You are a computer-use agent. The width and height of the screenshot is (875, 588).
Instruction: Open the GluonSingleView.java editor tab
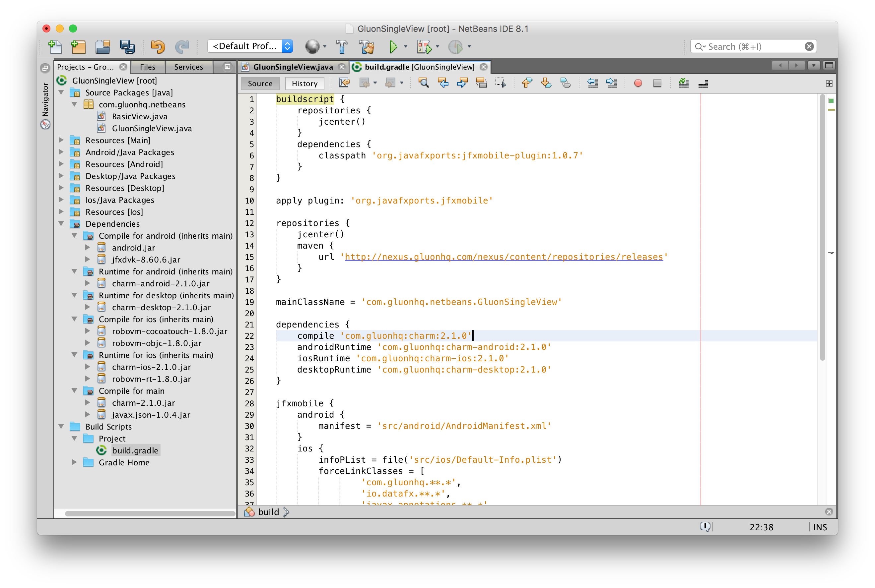point(293,67)
